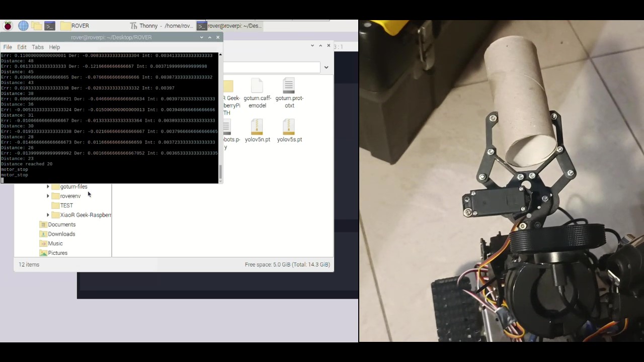Open the terminal Help menu

point(54,47)
